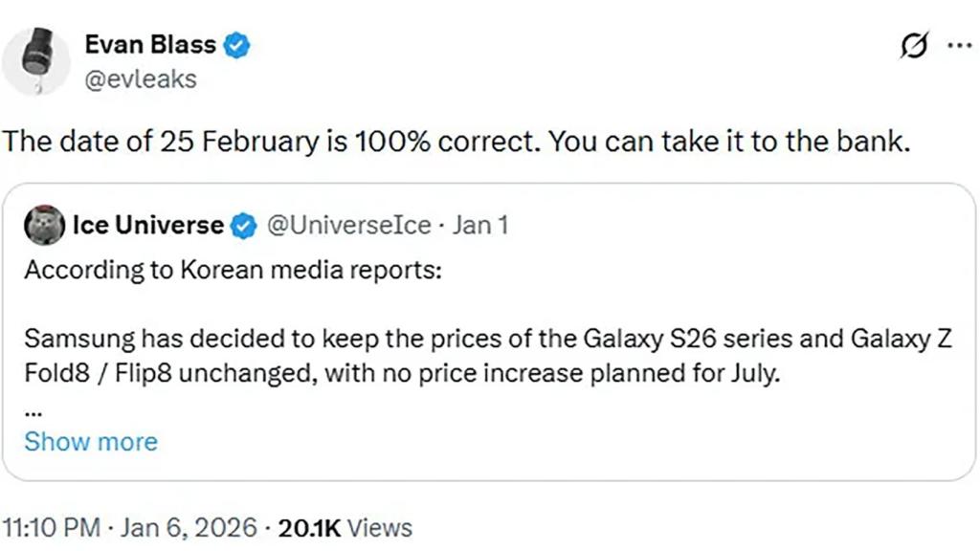Click the word "Views" in the tweet footer

[x=380, y=527]
